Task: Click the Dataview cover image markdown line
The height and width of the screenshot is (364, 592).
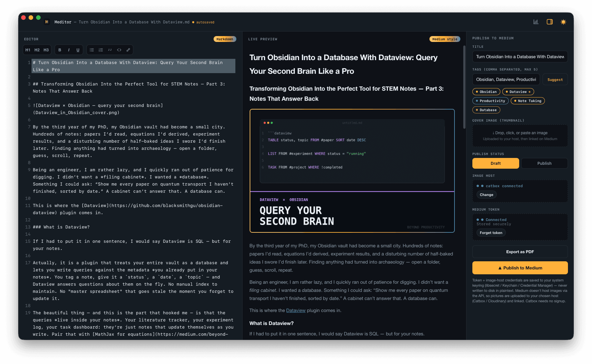Action: [x=98, y=109]
